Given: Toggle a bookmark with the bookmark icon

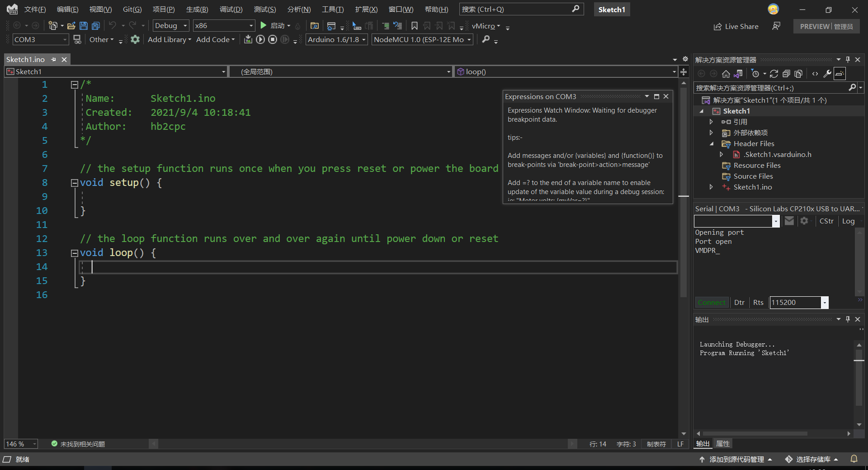Looking at the screenshot, I should tap(415, 26).
